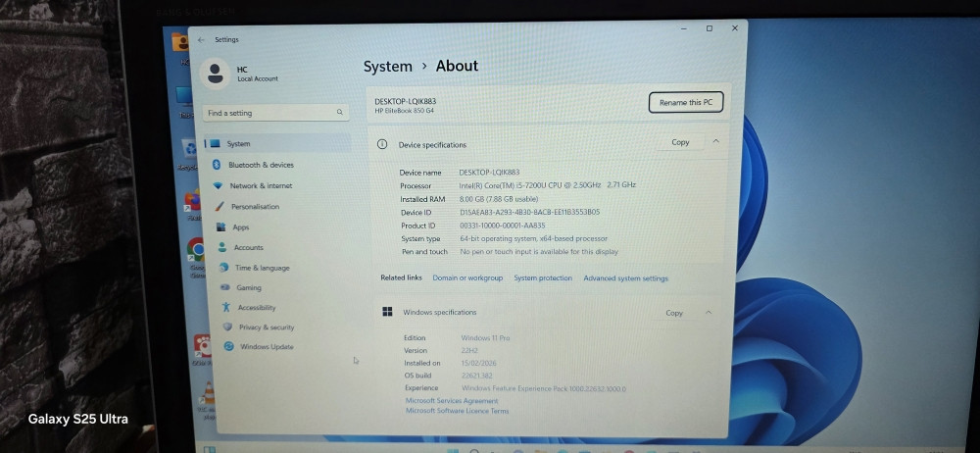
Task: Click the OS build 22621.382 value
Action: coord(479,376)
